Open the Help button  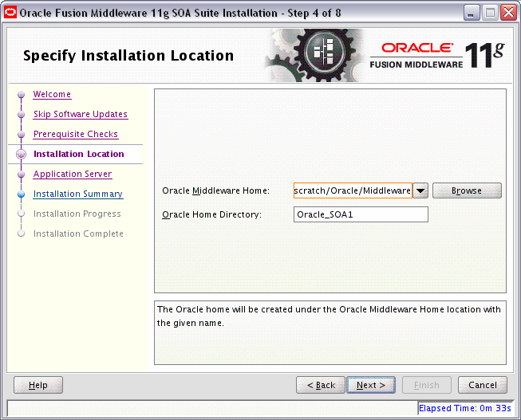(x=38, y=385)
